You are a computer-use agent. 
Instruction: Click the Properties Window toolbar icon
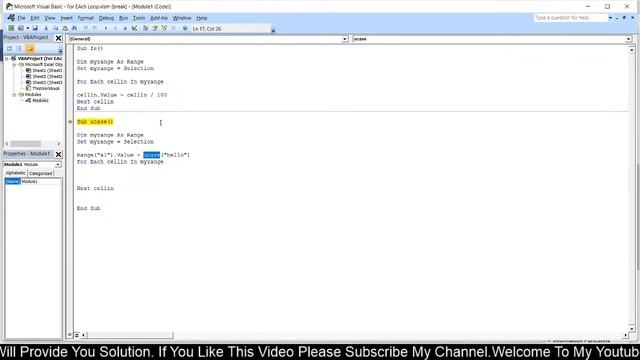click(155, 28)
